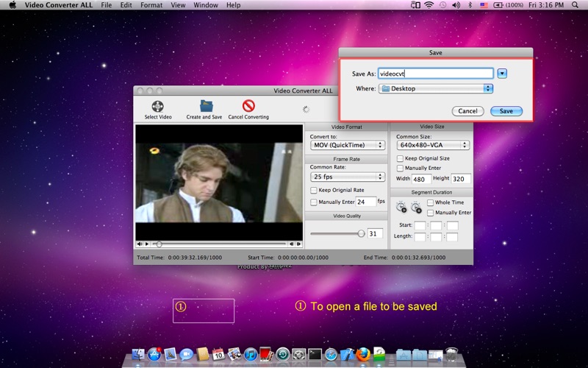Step the preview back one frame
The width and height of the screenshot is (588, 368).
pyautogui.click(x=291, y=244)
